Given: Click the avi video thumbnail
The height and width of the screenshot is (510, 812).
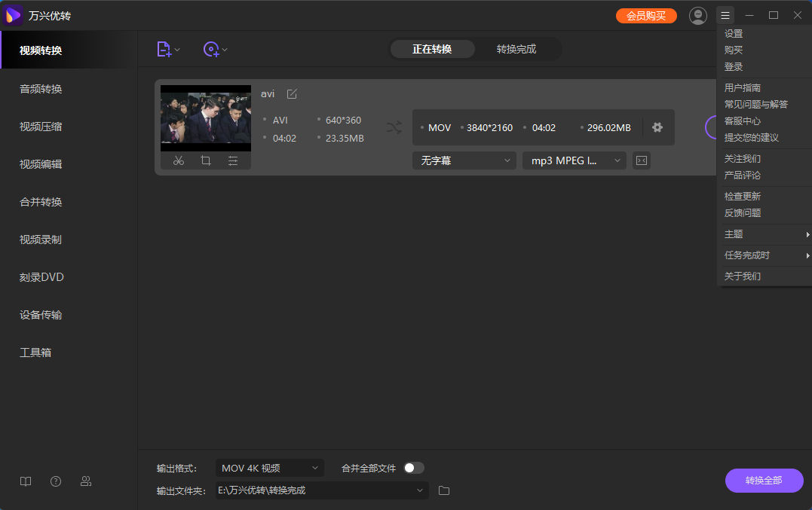Looking at the screenshot, I should coord(206,118).
